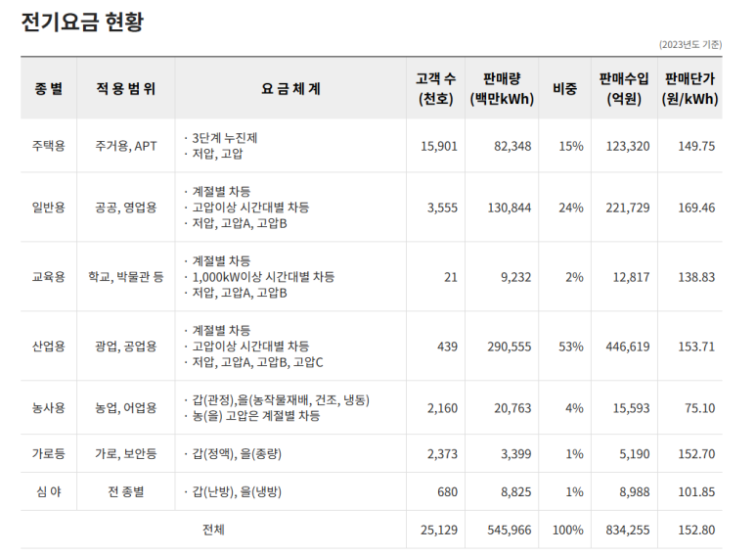Click customer count 15,901
756x555 pixels.
click(x=439, y=146)
